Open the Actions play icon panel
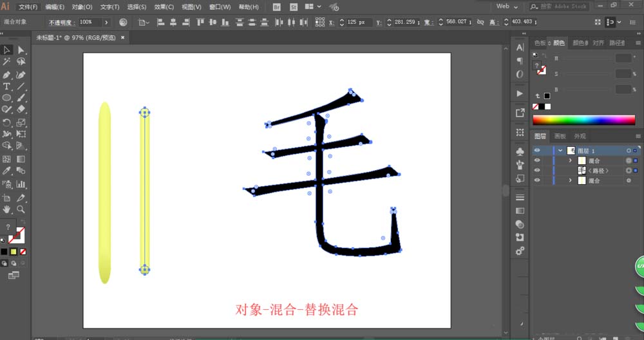Image resolution: width=644 pixels, height=340 pixels. 520,93
